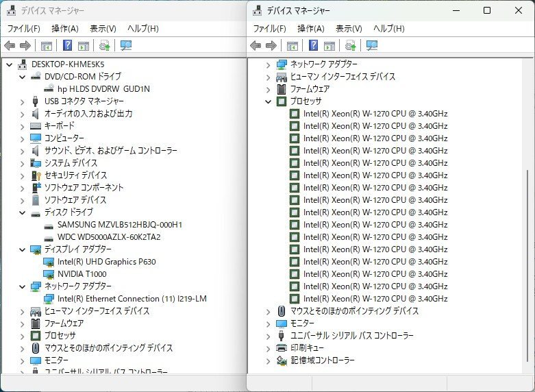Click show/hide console tree icon in right window

click(x=293, y=46)
